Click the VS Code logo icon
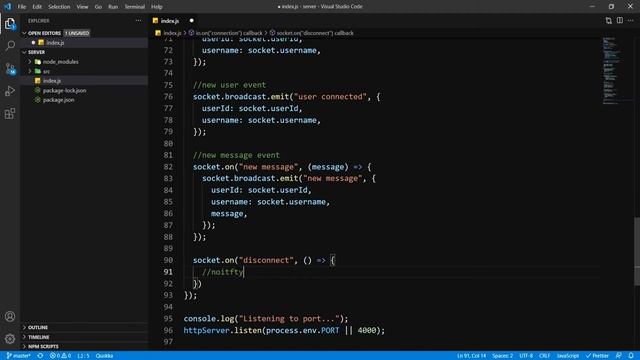Image resolution: width=640 pixels, height=360 pixels. coord(7,7)
